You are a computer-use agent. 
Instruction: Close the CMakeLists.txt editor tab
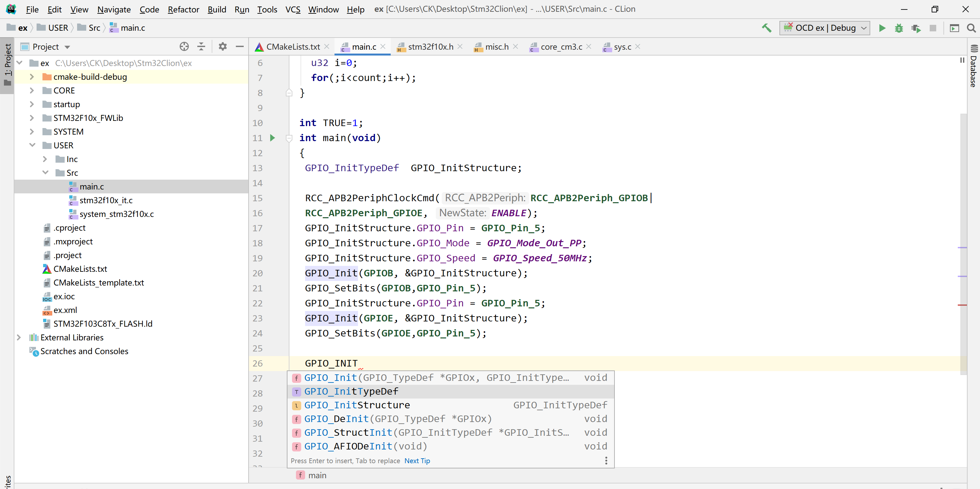click(x=327, y=46)
